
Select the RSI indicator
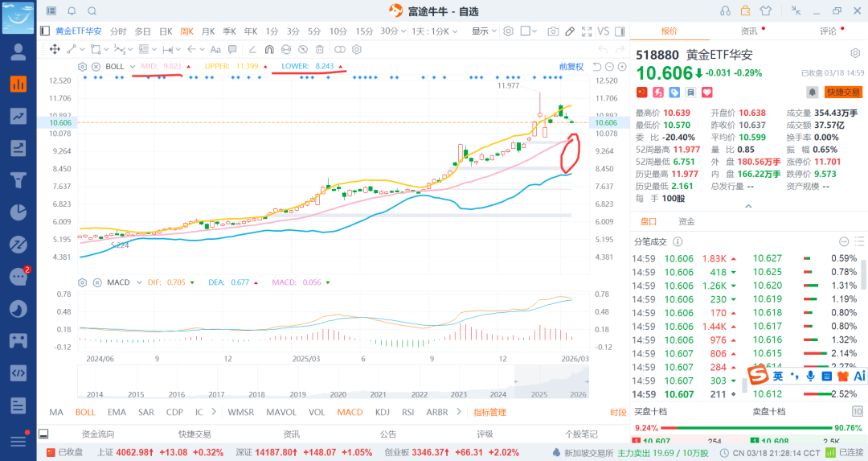click(x=408, y=412)
